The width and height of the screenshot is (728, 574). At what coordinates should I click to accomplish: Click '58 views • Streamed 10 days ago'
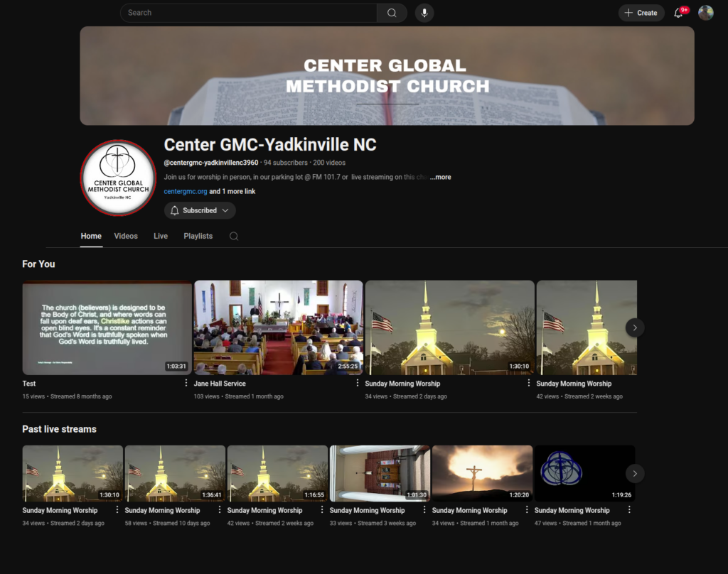click(x=167, y=524)
